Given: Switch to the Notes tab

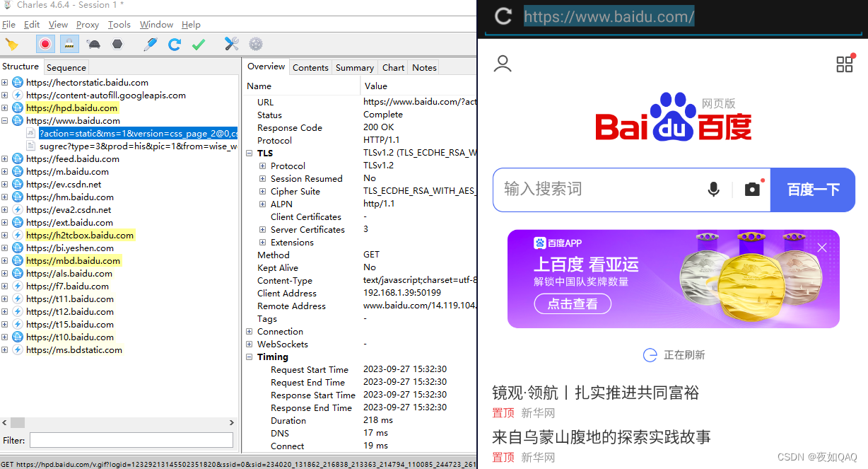Looking at the screenshot, I should pyautogui.click(x=424, y=67).
